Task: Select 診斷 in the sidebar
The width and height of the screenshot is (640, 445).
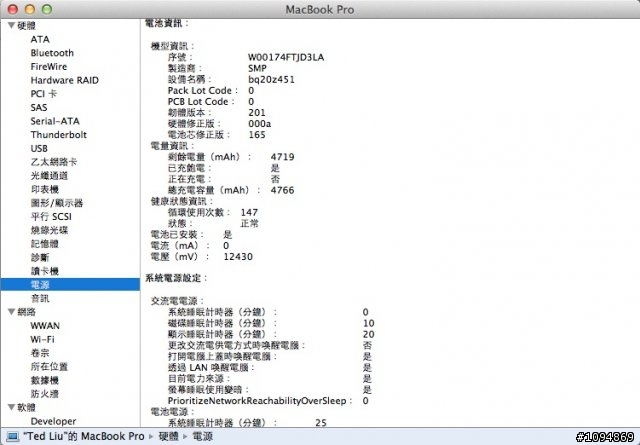Action: click(x=40, y=257)
